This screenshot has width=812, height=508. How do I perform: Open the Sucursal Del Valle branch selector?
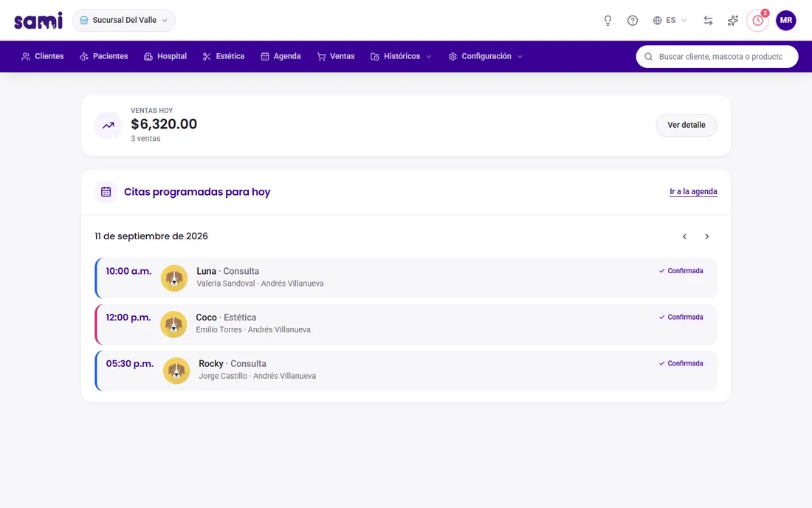[124, 20]
